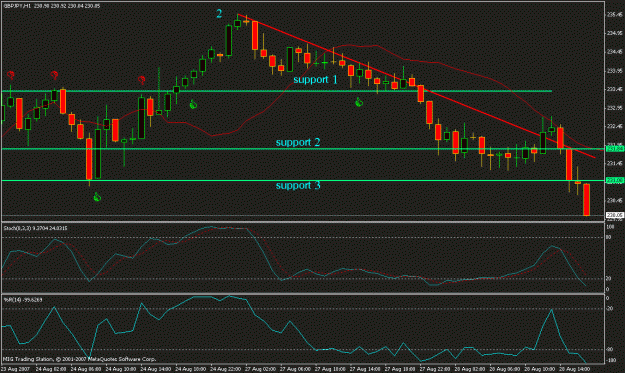Click the red sell arrow above the 24 Aug 10:00 candles
The width and height of the screenshot is (625, 373).
(x=142, y=80)
